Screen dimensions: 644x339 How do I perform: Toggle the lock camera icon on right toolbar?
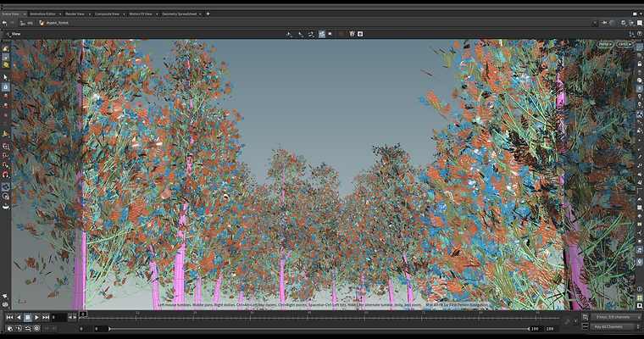[x=640, y=64]
